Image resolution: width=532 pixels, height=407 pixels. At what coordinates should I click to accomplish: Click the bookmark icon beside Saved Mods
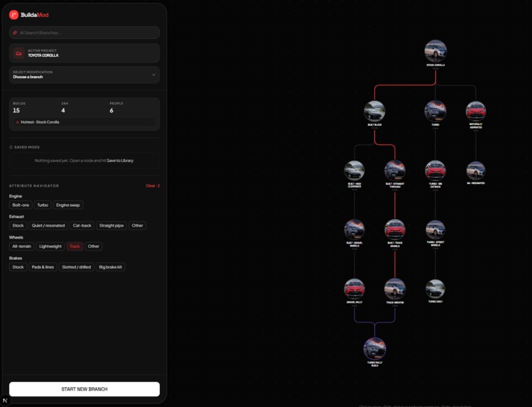tap(11, 147)
